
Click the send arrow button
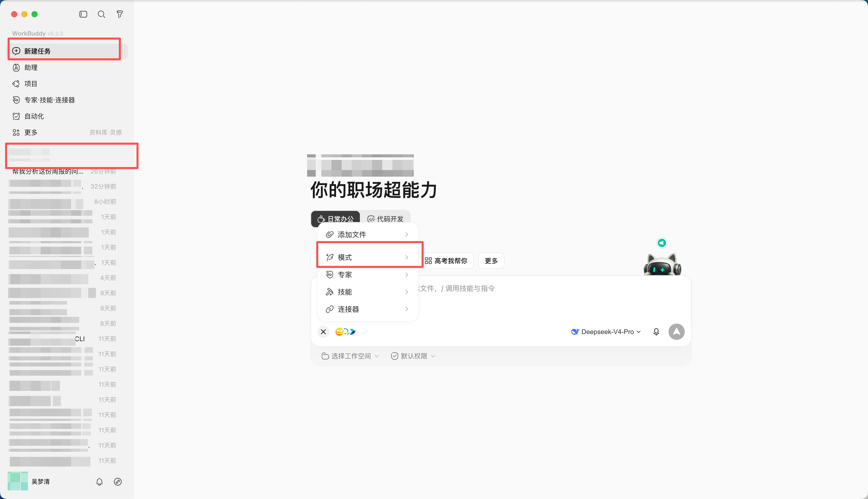pos(676,332)
